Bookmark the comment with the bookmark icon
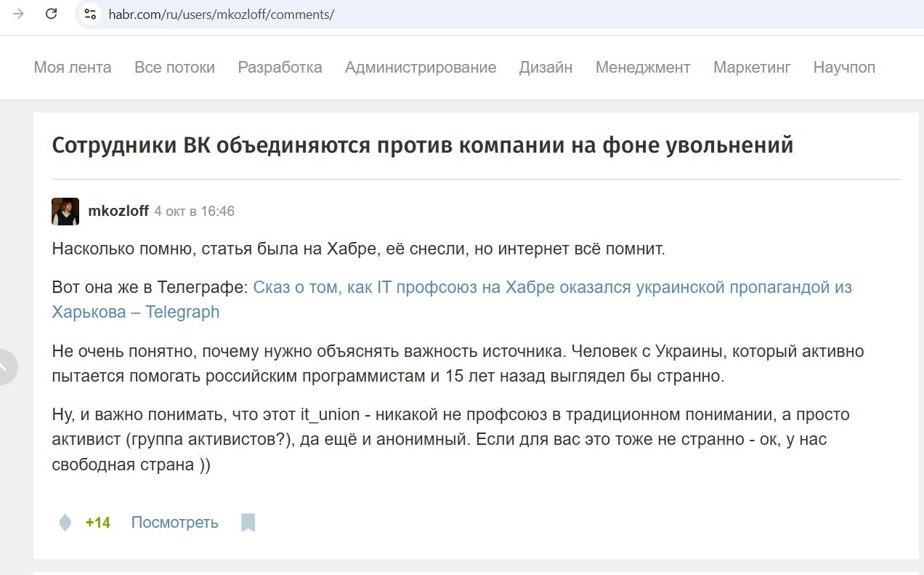Image resolution: width=924 pixels, height=575 pixels. pos(248,523)
